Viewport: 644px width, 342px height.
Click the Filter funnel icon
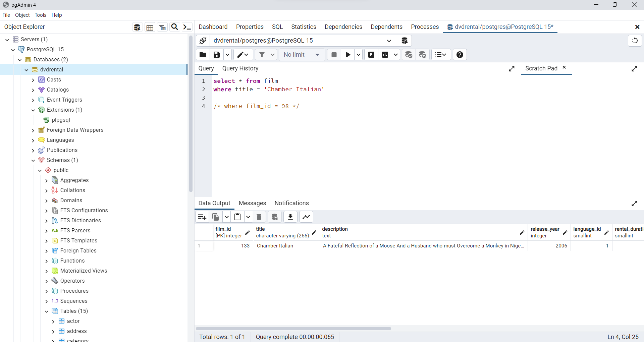tap(262, 55)
